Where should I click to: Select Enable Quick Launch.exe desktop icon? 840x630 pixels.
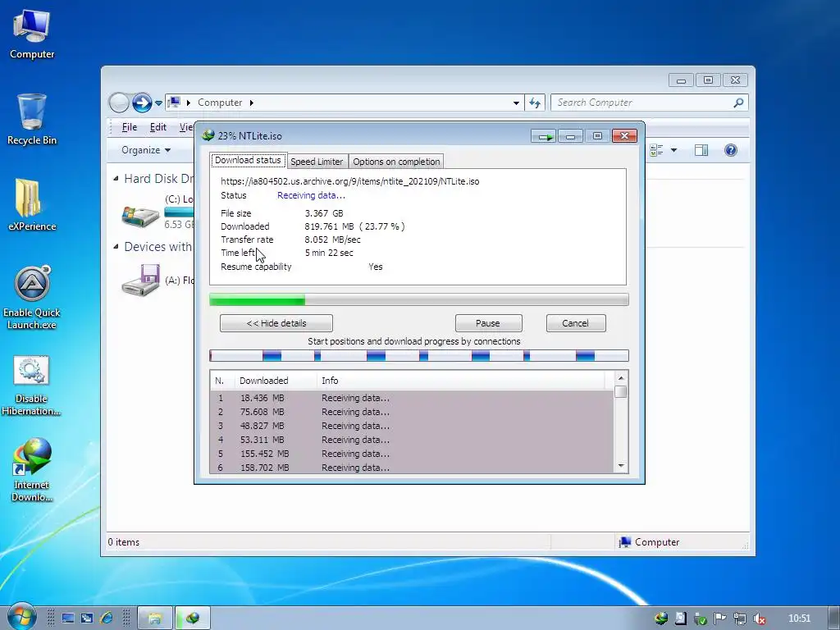click(32, 297)
